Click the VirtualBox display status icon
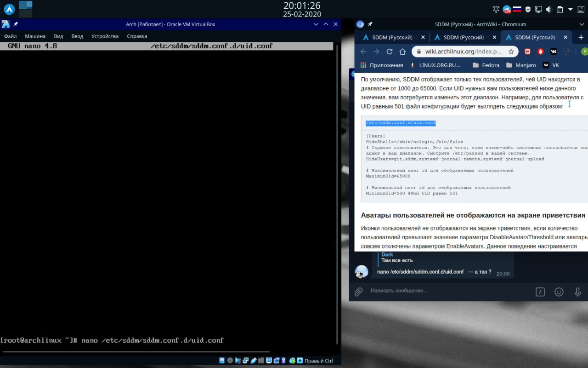Viewport: 588px width, 368px height. pos(269,361)
